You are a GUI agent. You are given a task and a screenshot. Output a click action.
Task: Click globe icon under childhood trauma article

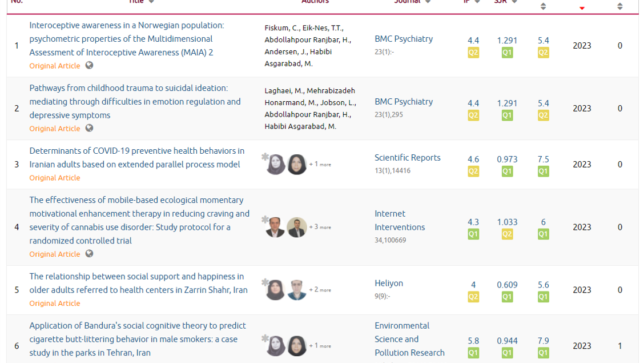click(x=89, y=128)
